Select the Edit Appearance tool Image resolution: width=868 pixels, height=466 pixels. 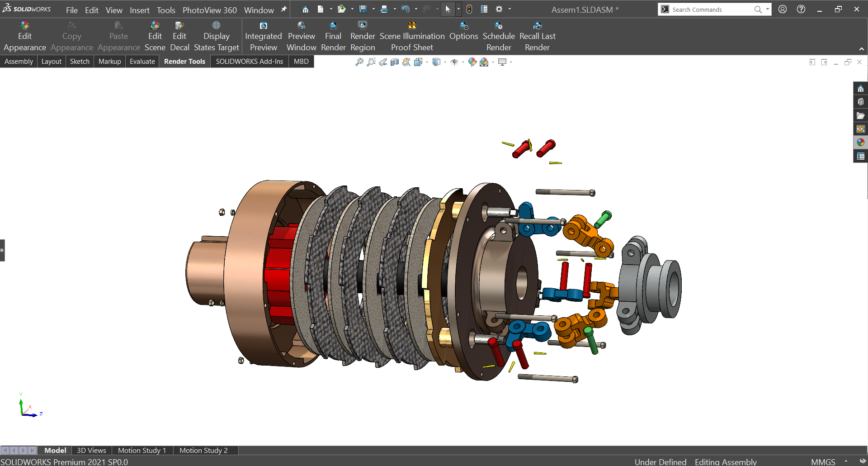(25, 35)
